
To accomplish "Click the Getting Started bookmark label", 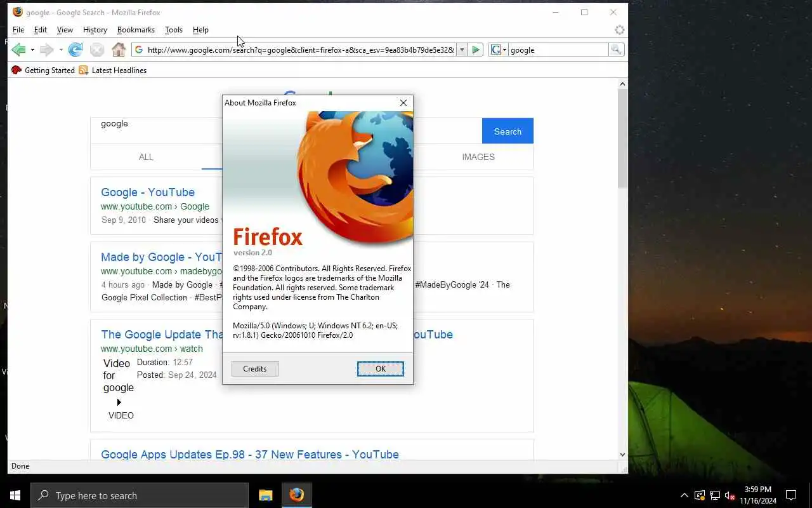I will point(49,70).
